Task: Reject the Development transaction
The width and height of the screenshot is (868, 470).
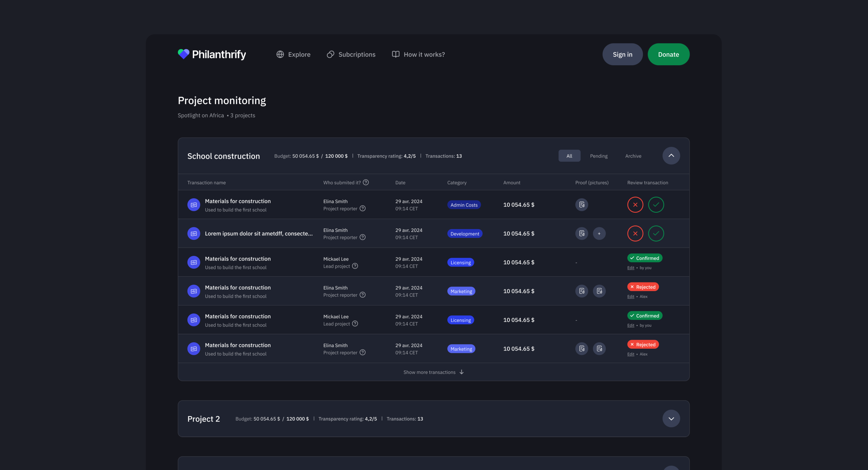Action: tap(635, 233)
